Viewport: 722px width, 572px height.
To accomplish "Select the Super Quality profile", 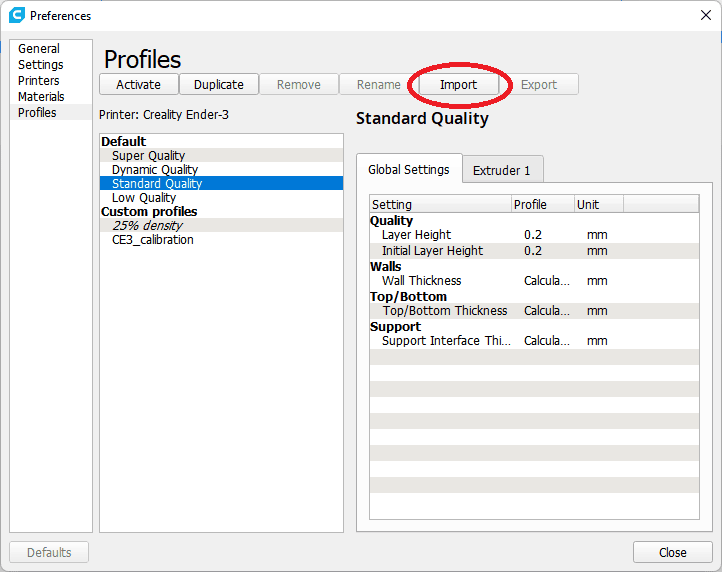I will tap(221, 155).
